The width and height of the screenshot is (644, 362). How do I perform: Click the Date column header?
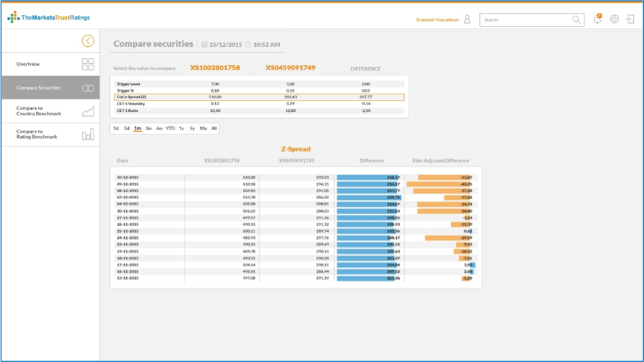click(122, 161)
